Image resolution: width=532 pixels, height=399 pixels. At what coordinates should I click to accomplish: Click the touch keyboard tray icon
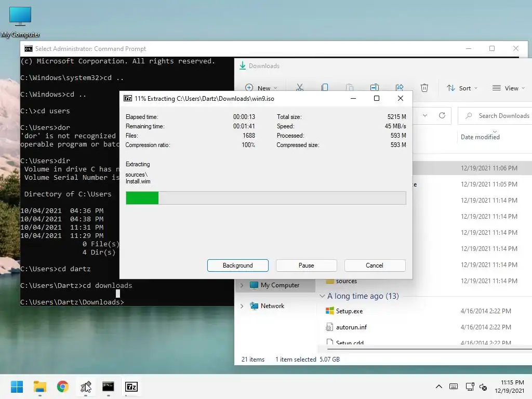[x=454, y=387]
